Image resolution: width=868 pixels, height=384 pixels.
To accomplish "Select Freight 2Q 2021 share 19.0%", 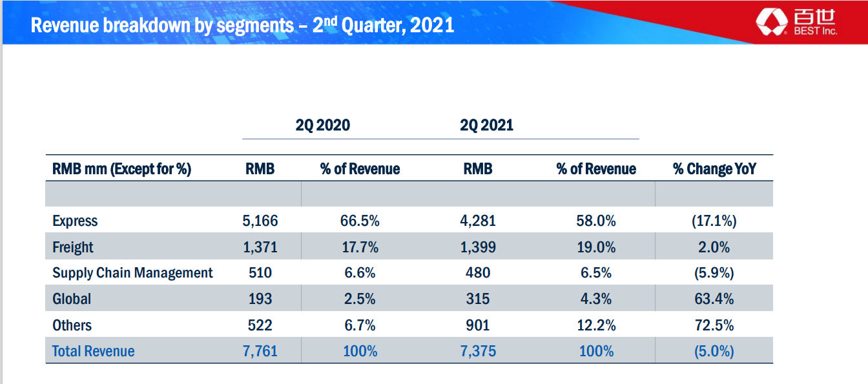I will click(595, 247).
